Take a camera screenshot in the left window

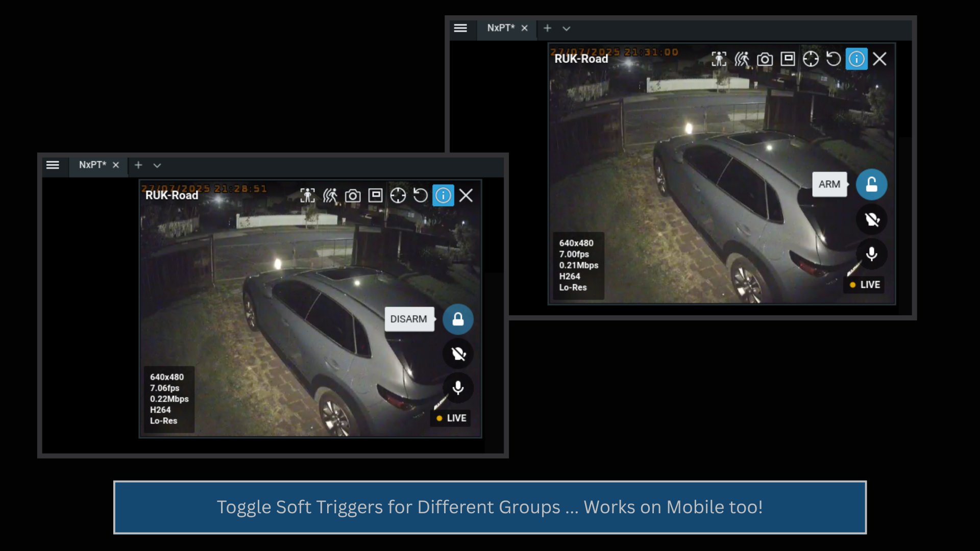353,195
